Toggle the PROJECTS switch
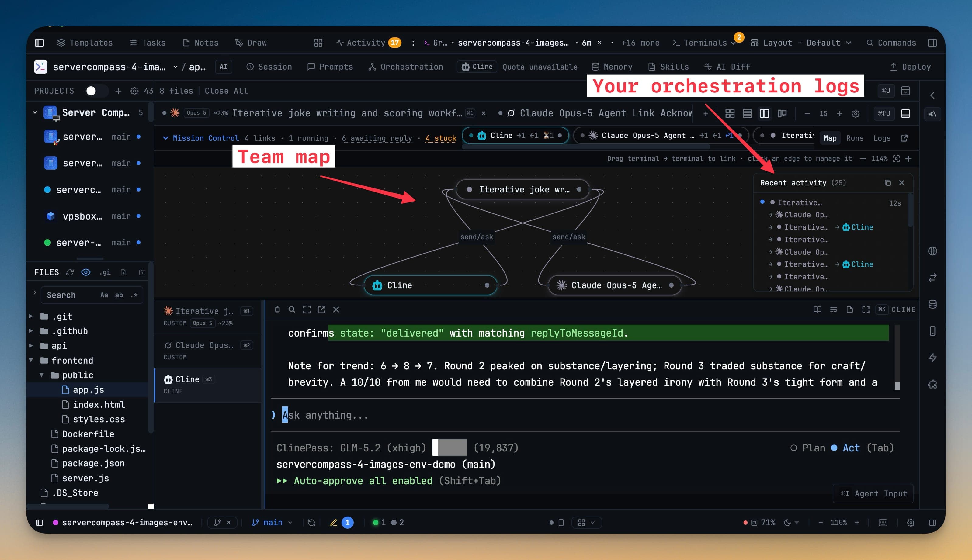 tap(95, 91)
